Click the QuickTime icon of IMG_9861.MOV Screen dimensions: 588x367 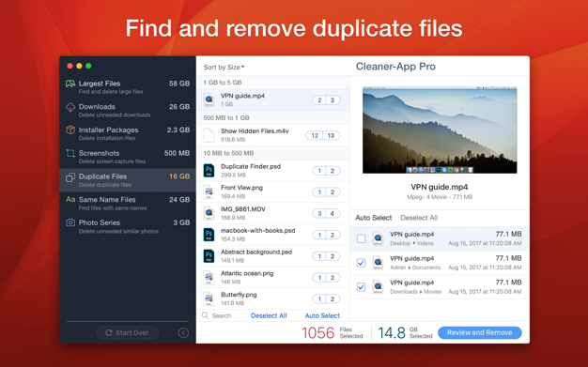pos(209,213)
